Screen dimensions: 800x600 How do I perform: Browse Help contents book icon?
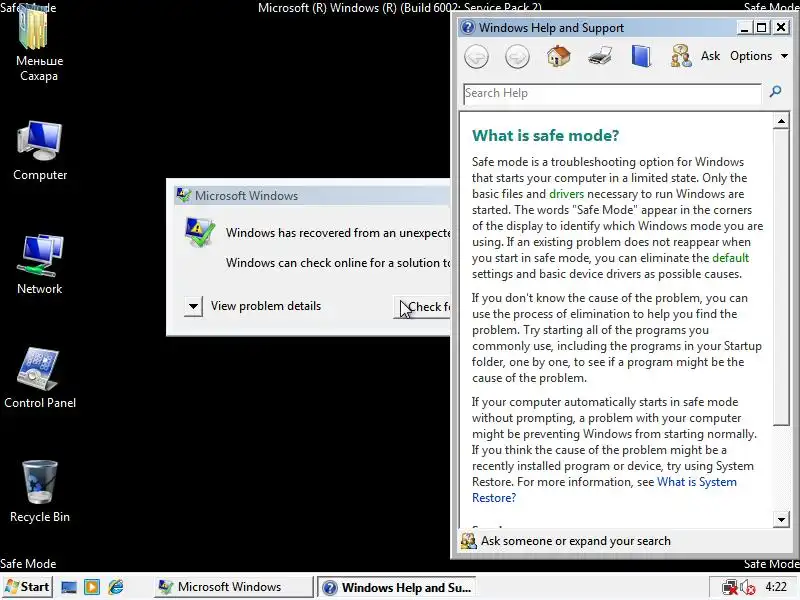tap(641, 56)
